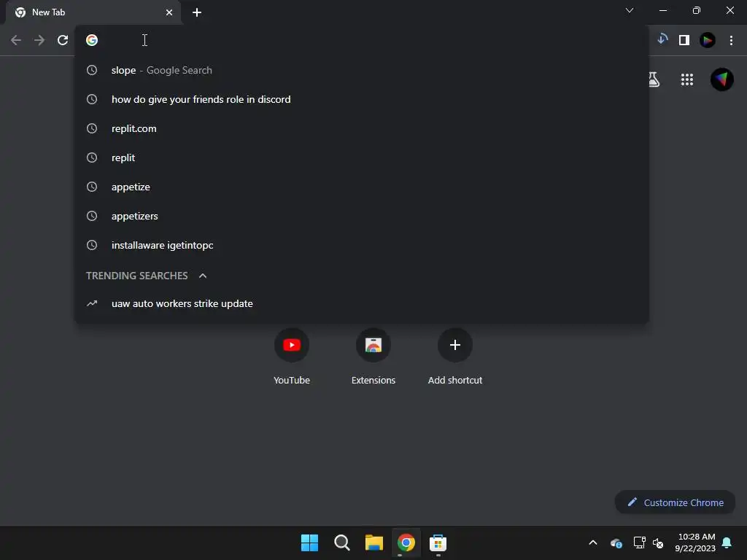Open the Chrome profile avatar in toolbar
The image size is (747, 560).
tap(708, 41)
